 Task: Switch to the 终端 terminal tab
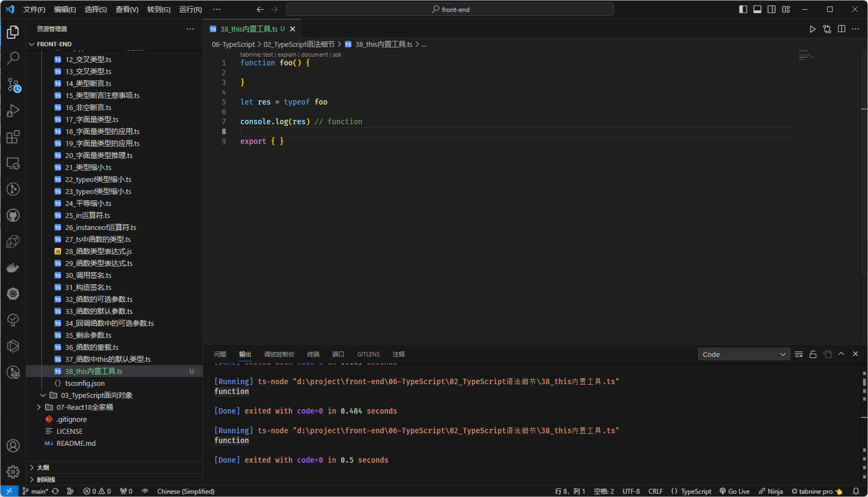313,354
